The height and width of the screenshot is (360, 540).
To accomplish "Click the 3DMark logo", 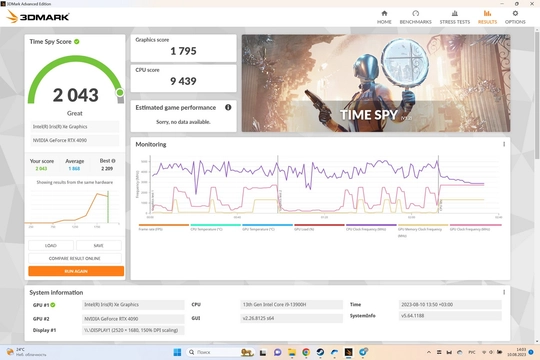I will click(x=38, y=17).
